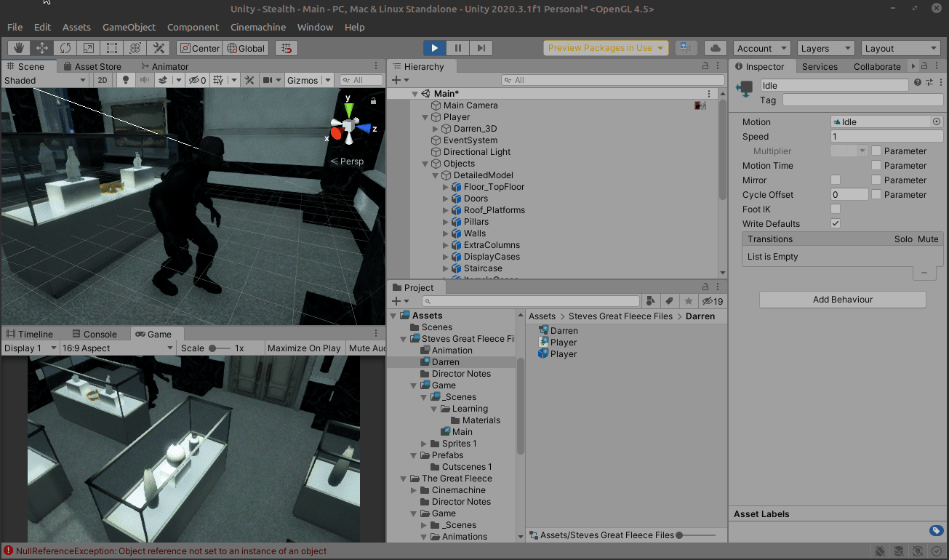Open the Shaded draw mode dropdown
Screen dimensions: 949x560
pyautogui.click(x=46, y=80)
